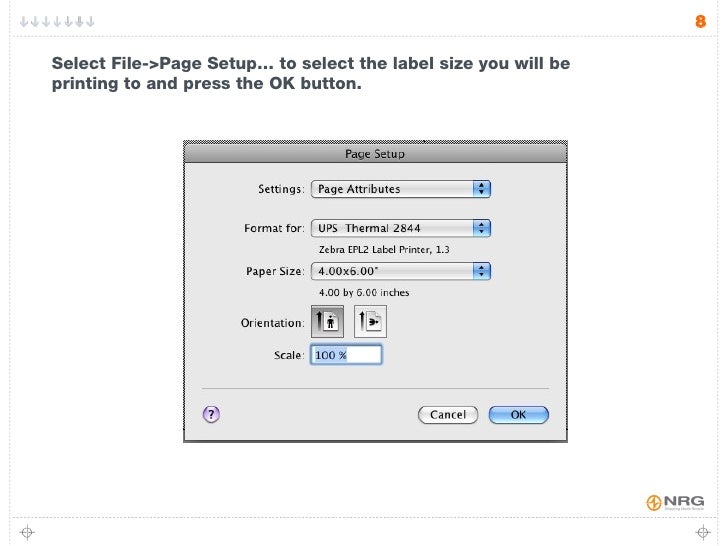The height and width of the screenshot is (546, 728).
Task: Click the bottom-left crosshair registration mark
Action: pos(27,532)
